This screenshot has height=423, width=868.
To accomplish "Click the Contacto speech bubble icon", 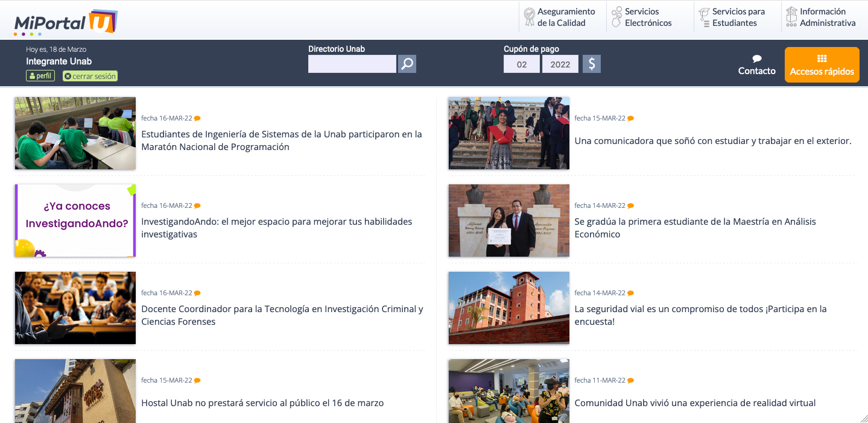I will [757, 58].
